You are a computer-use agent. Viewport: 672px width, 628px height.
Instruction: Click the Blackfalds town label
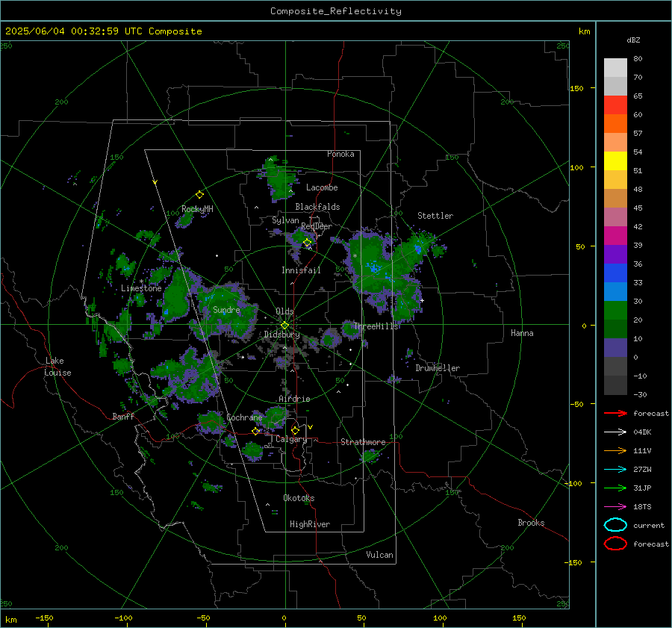317,207
